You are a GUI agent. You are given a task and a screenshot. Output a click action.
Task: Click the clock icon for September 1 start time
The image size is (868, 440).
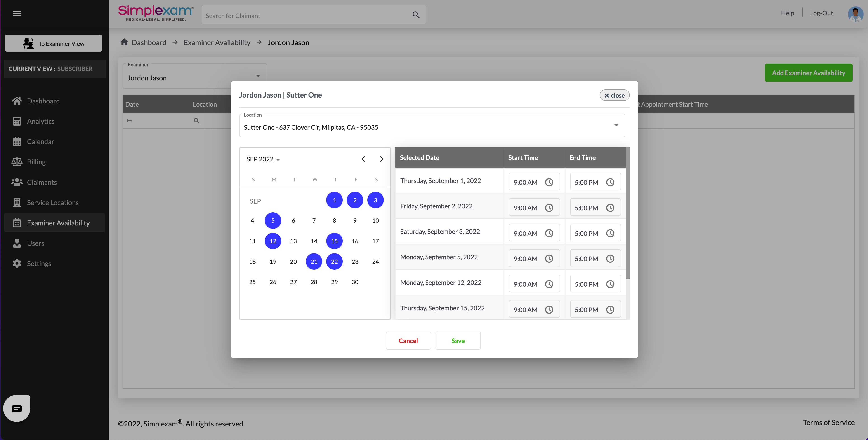pos(549,182)
